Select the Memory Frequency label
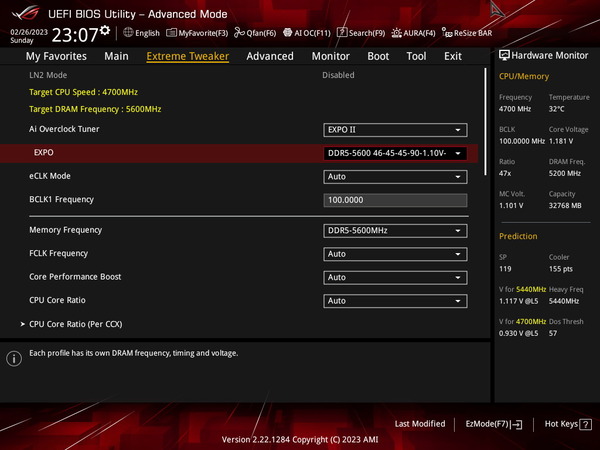The width and height of the screenshot is (600, 450). (x=65, y=230)
